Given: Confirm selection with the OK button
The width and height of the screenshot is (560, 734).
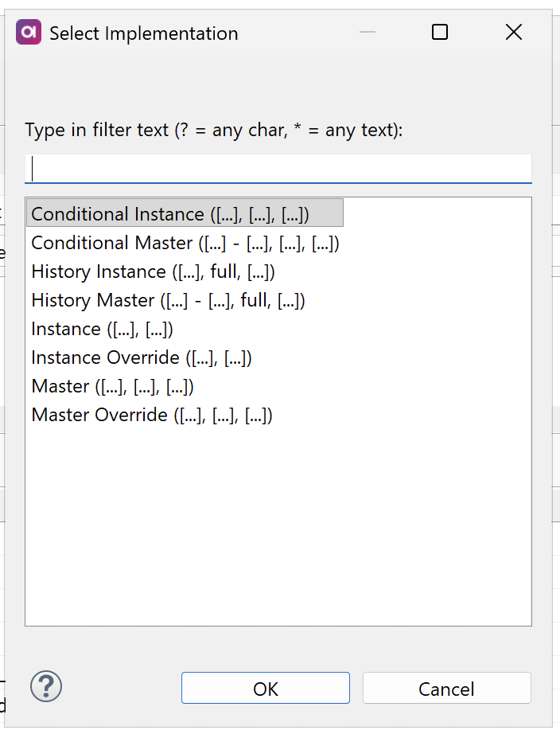Looking at the screenshot, I should point(265,687).
